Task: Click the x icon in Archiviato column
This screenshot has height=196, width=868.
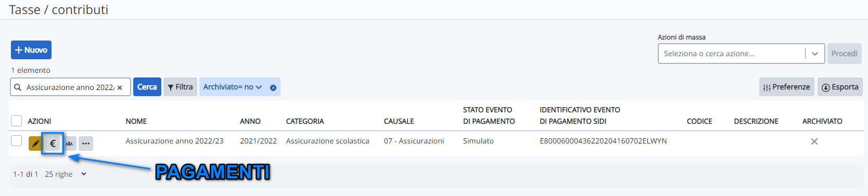Action: 814,141
